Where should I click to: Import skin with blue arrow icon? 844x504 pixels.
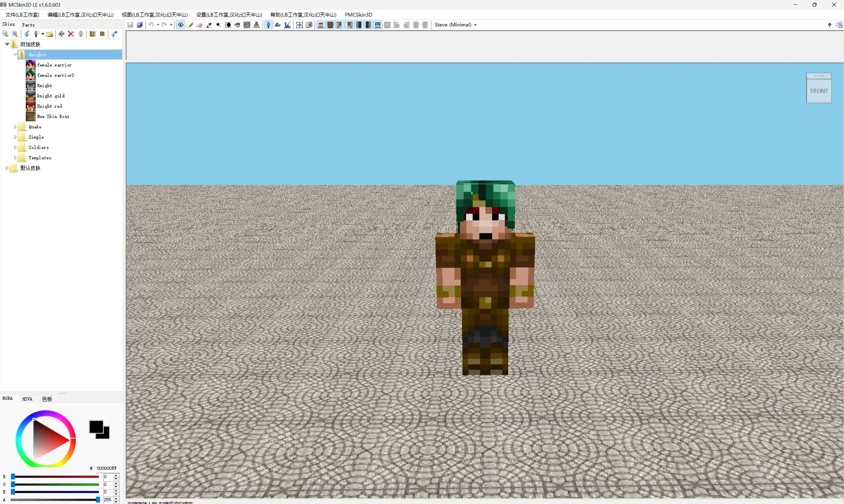click(x=27, y=34)
